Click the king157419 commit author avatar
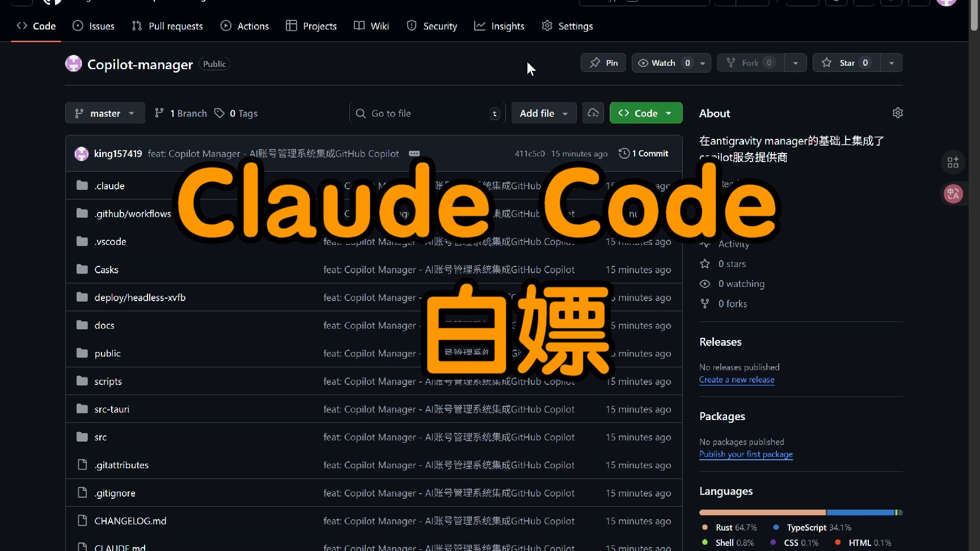Viewport: 980px width, 551px height. pos(82,154)
